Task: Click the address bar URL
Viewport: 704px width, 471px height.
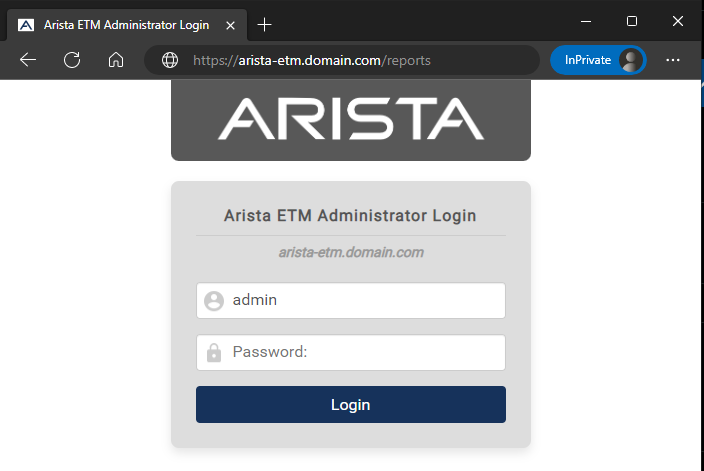Action: [312, 60]
